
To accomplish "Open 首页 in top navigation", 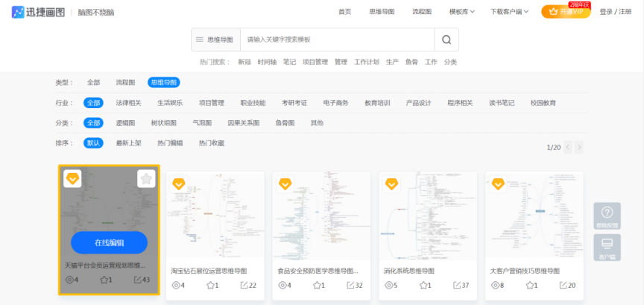I will click(x=344, y=11).
